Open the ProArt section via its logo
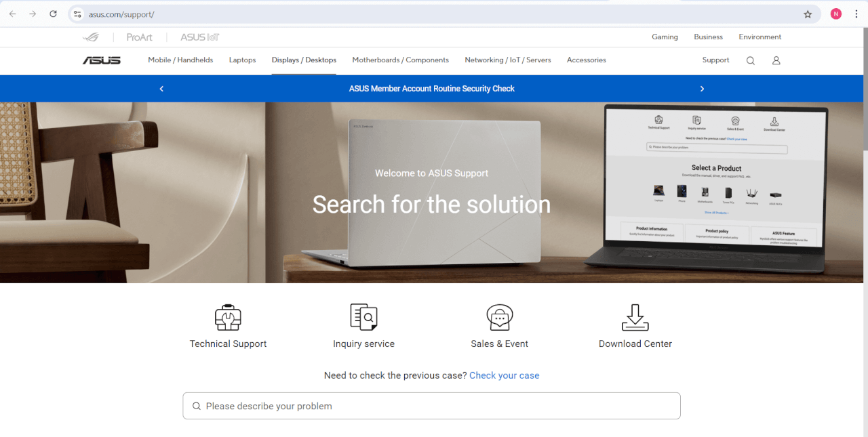The width and height of the screenshot is (868, 437). (139, 37)
